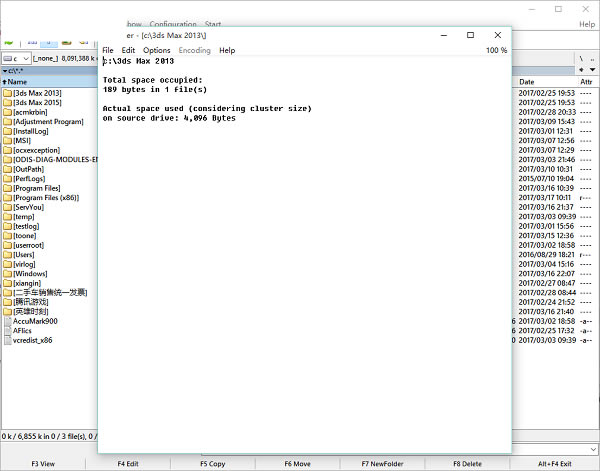Maximize the Lister window
This screenshot has width=600, height=471.
[470, 35]
